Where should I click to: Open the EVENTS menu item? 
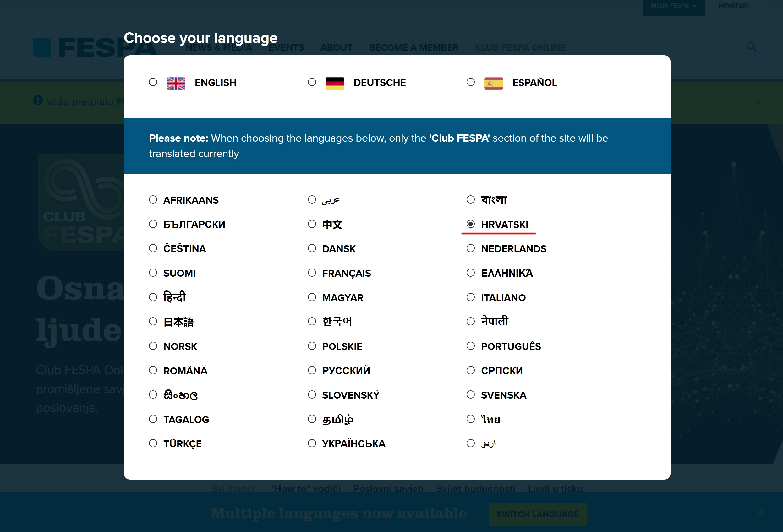point(286,47)
